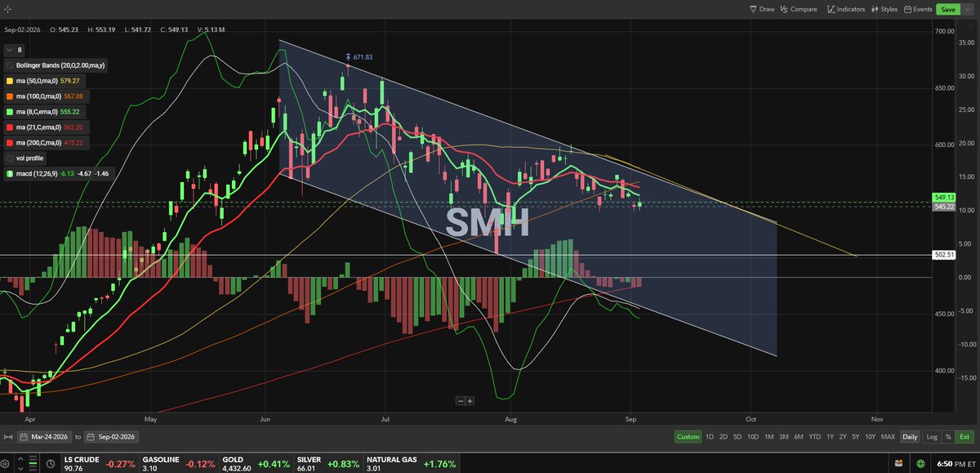Image resolution: width=980 pixels, height=473 pixels.
Task: Click the 545.22 price axis label
Action: [x=943, y=207]
